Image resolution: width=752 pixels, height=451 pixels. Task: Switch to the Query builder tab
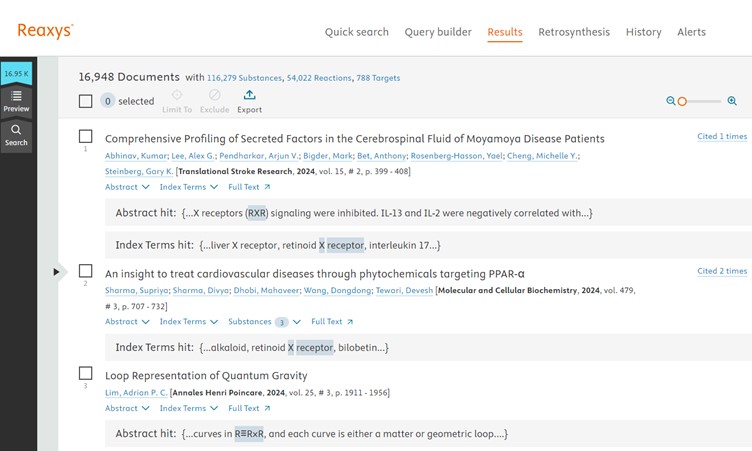(438, 32)
